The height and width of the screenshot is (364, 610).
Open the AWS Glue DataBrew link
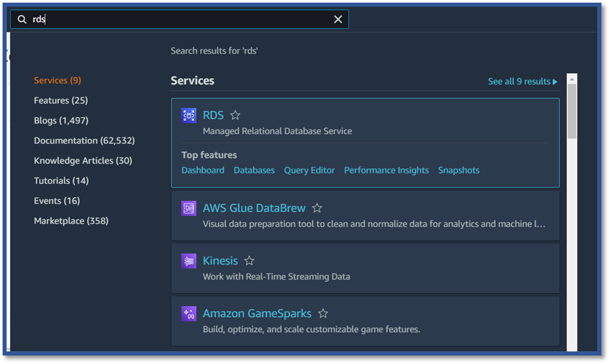(254, 208)
